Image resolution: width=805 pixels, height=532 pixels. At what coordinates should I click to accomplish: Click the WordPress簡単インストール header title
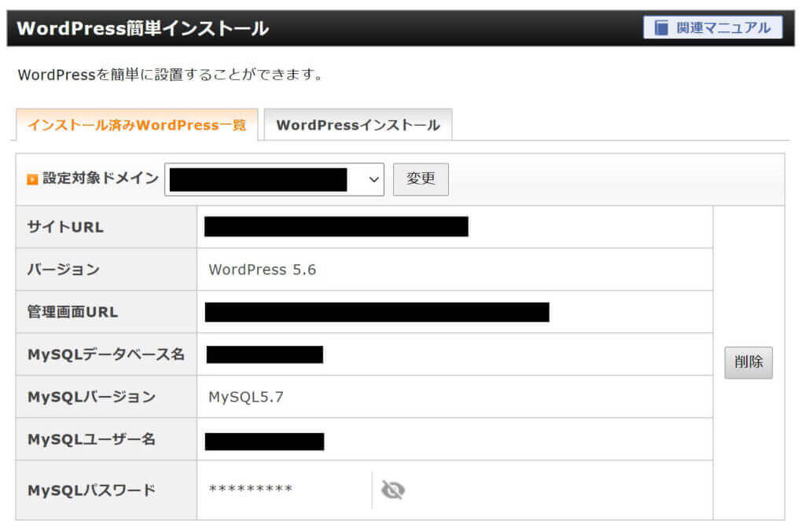coord(143,28)
